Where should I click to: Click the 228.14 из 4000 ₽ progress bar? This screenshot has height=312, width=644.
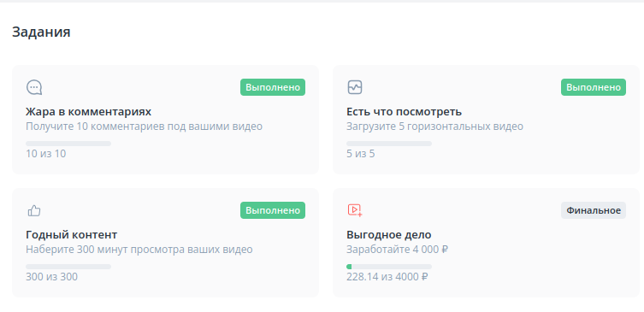pos(389,267)
